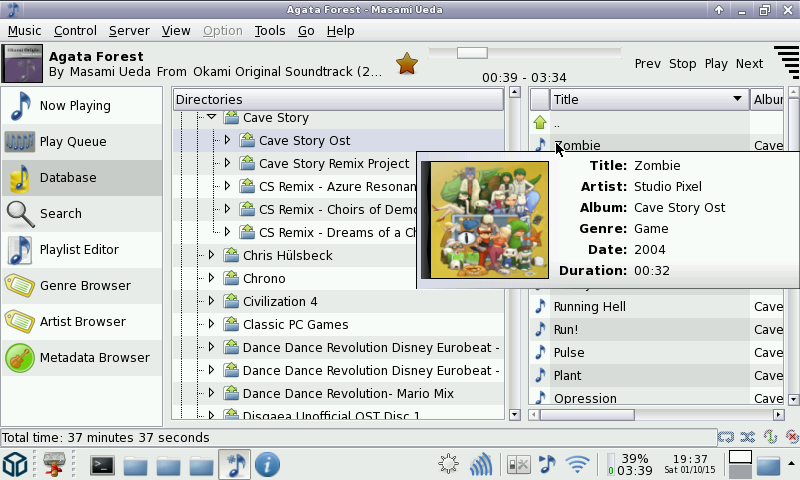Open the Now Playing view
The width and height of the screenshot is (800, 480).
[75, 106]
